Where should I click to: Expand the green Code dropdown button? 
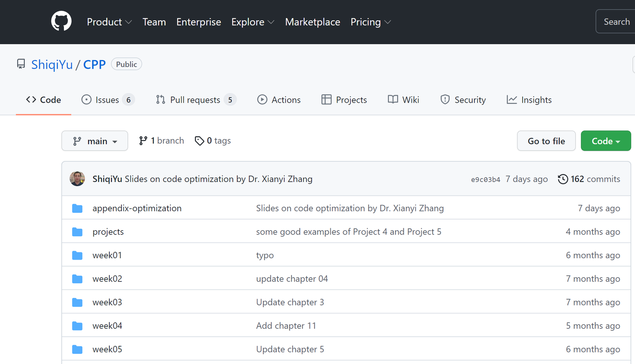tap(606, 141)
